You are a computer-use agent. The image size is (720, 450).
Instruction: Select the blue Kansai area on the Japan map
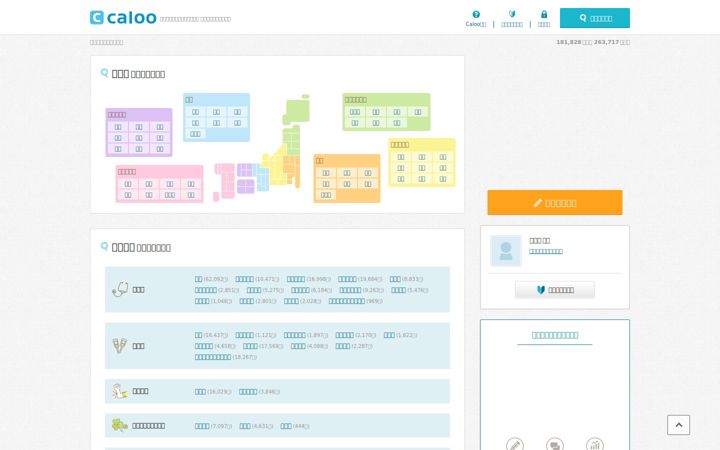(262, 178)
